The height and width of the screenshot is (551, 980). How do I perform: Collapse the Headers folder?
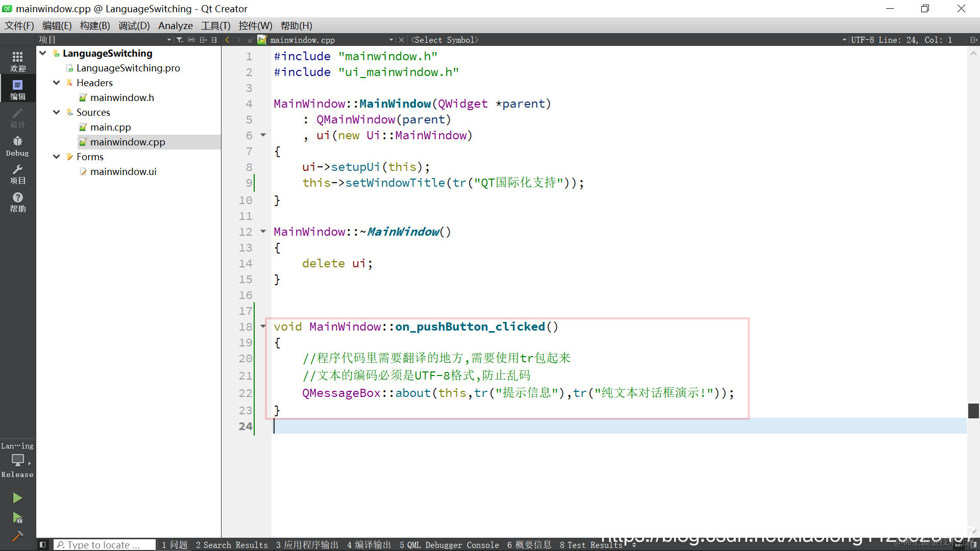pos(56,83)
